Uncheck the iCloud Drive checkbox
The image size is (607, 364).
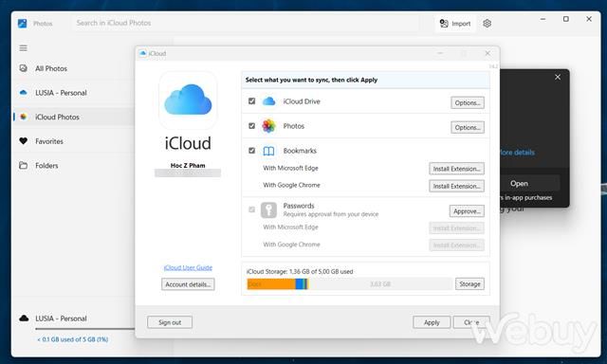[x=251, y=101]
